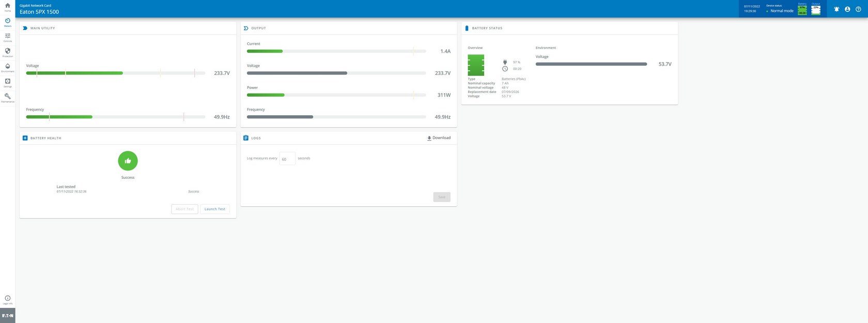Viewport: 868px width, 323px height.
Task: Click the Gigabit Network Card label
Action: (x=36, y=6)
